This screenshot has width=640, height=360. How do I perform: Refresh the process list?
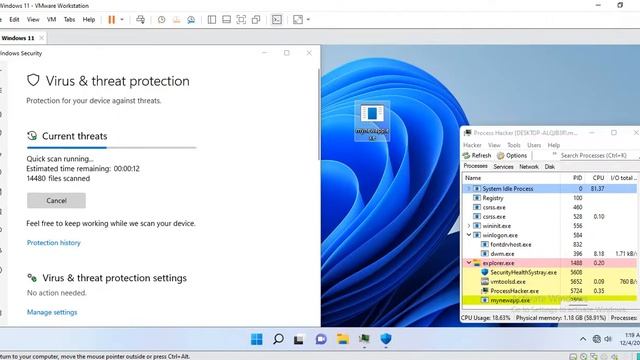[x=477, y=156]
